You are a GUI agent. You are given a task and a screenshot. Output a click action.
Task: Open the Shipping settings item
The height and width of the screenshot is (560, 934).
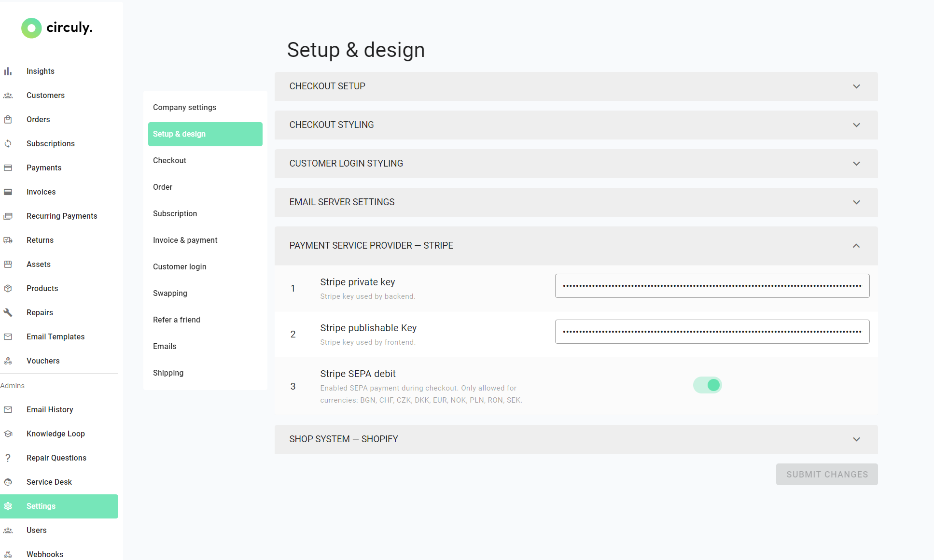click(205, 373)
